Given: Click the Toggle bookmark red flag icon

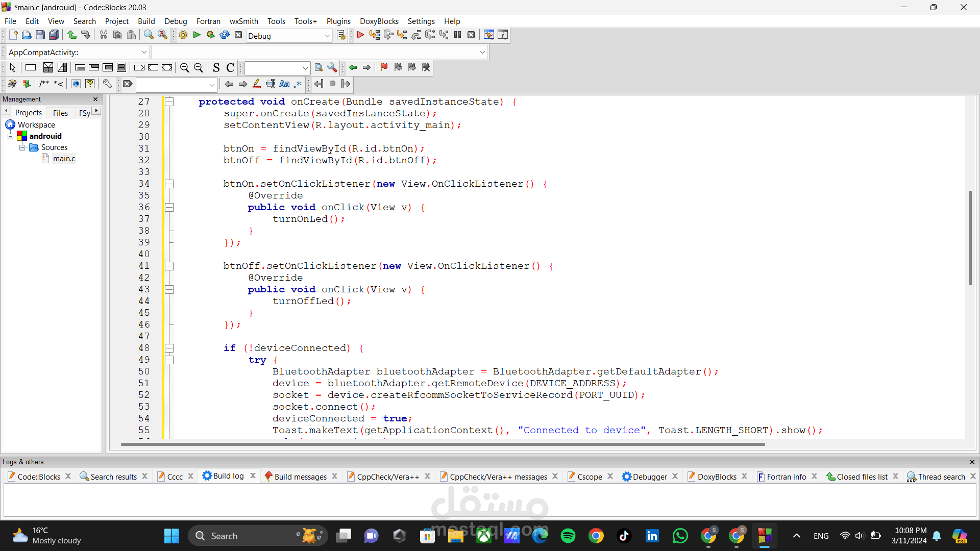Looking at the screenshot, I should click(384, 67).
